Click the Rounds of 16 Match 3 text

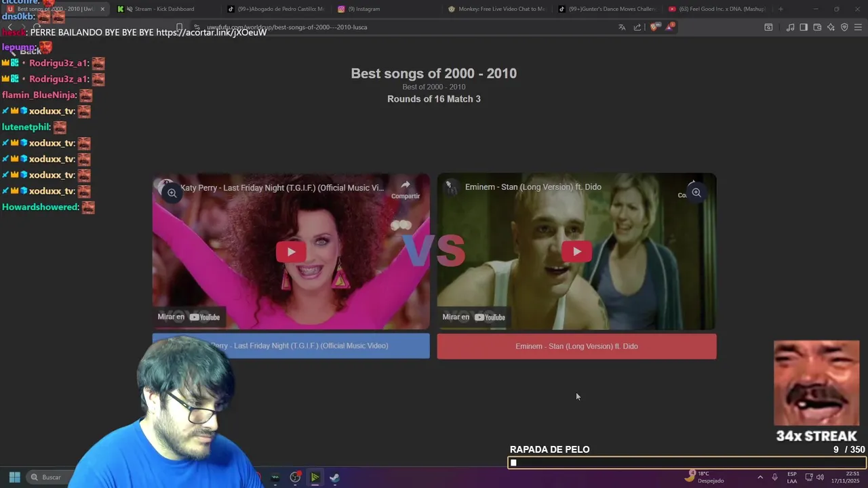[x=434, y=99]
